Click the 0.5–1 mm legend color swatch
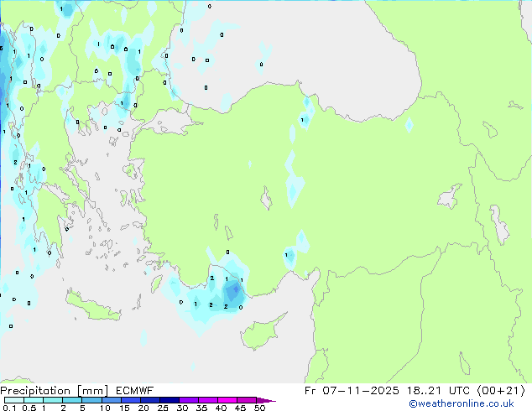The image size is (532, 411). coord(34,400)
